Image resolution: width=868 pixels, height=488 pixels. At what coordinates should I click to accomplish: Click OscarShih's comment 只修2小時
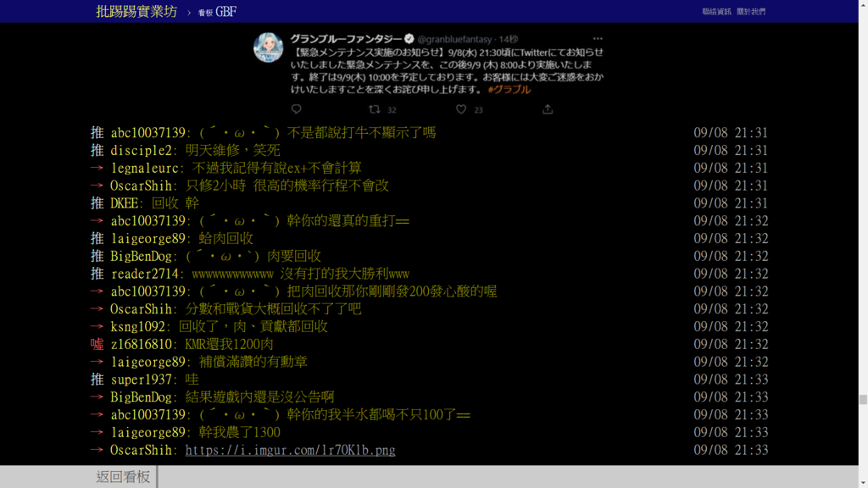click(287, 186)
